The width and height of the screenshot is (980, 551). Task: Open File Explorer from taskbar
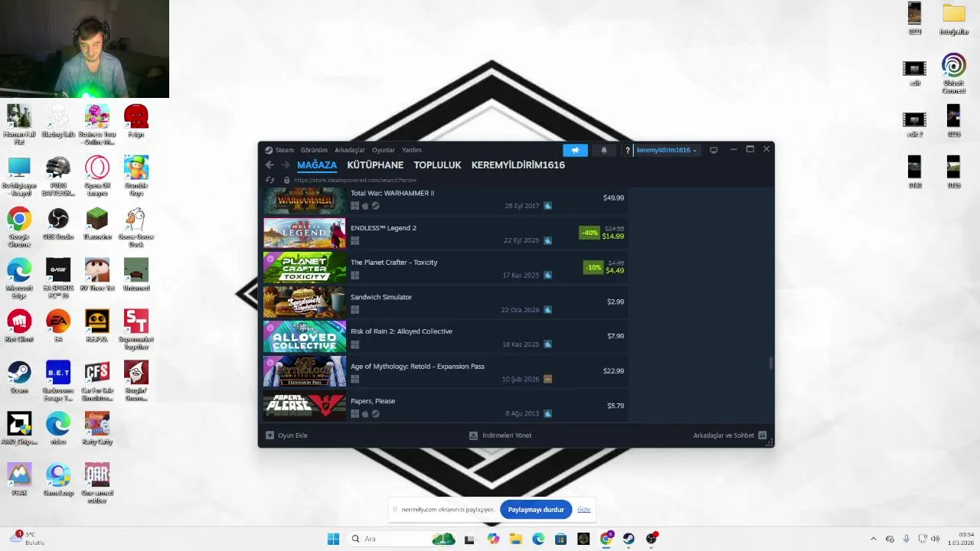tap(515, 539)
